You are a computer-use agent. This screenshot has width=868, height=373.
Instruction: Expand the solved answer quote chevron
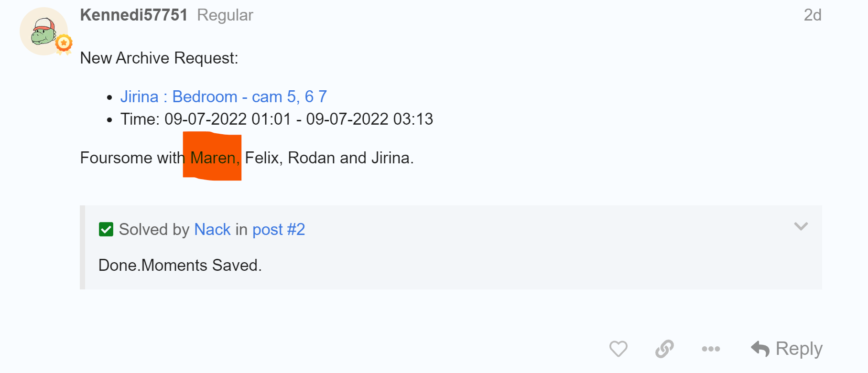click(x=801, y=226)
